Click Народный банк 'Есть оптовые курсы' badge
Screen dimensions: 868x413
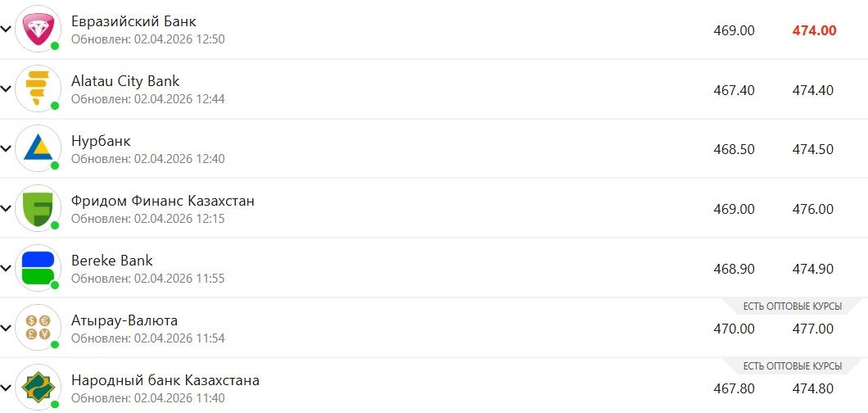click(x=792, y=366)
